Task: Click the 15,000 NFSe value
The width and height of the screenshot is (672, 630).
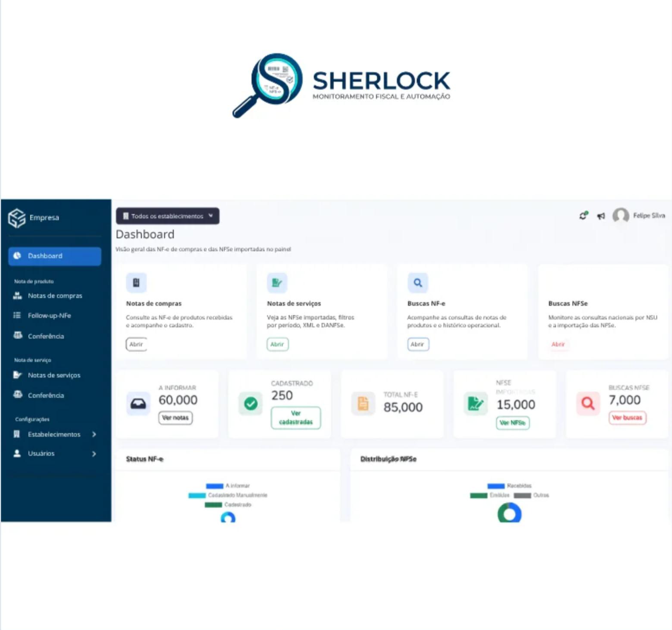Action: point(516,405)
